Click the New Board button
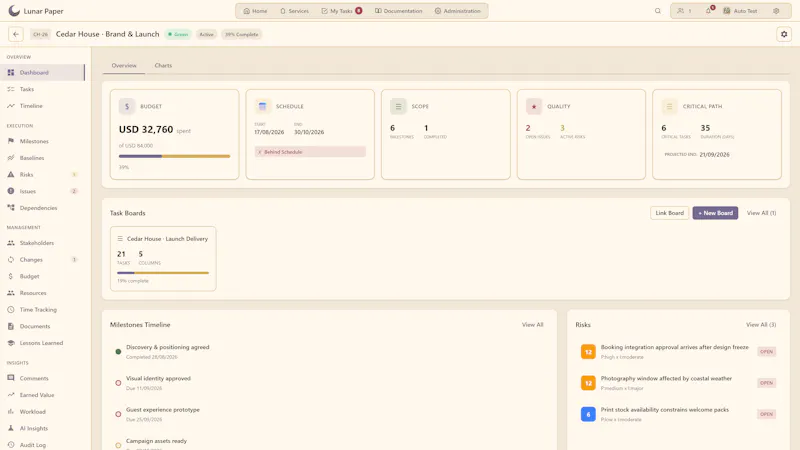The image size is (800, 450). 715,213
